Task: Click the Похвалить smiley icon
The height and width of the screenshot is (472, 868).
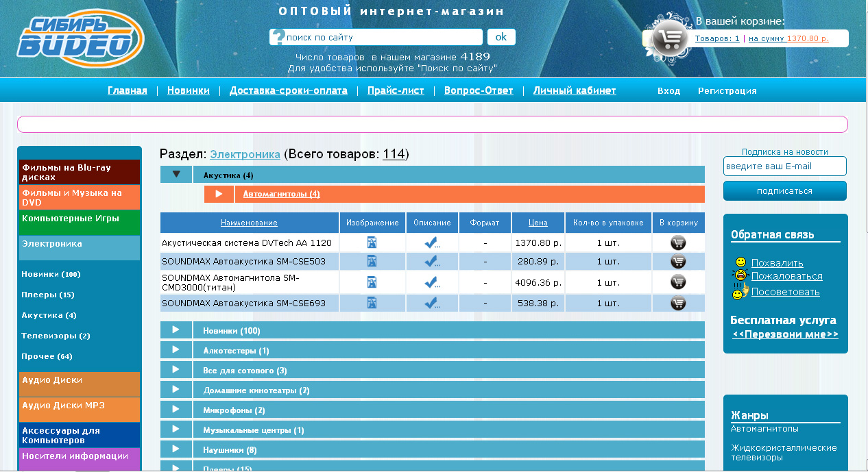Action: click(x=740, y=262)
